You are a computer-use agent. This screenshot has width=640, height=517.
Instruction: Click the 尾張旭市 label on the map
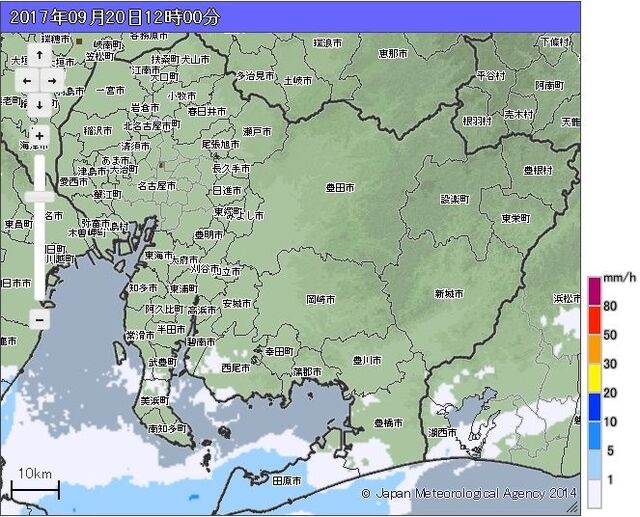pos(221,144)
